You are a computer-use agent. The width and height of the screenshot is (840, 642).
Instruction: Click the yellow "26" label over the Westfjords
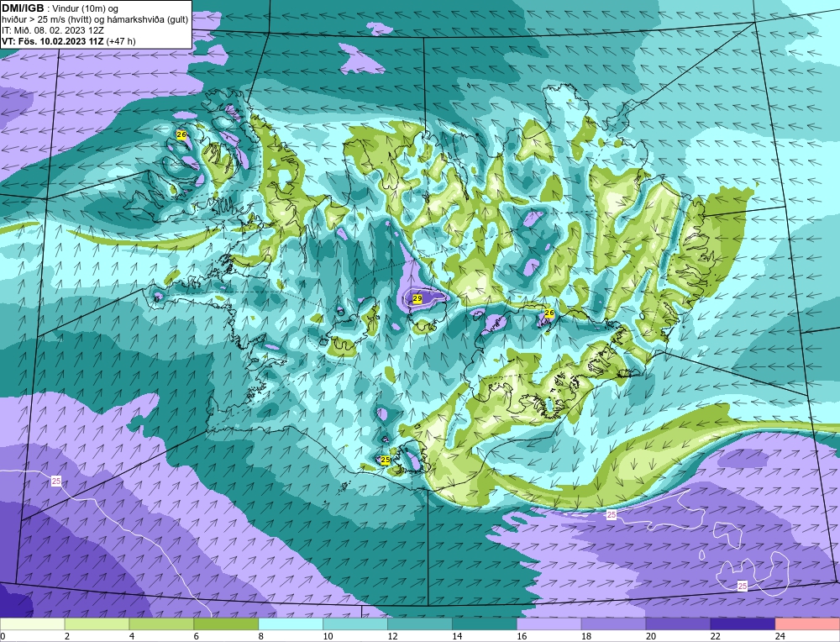pos(181,135)
